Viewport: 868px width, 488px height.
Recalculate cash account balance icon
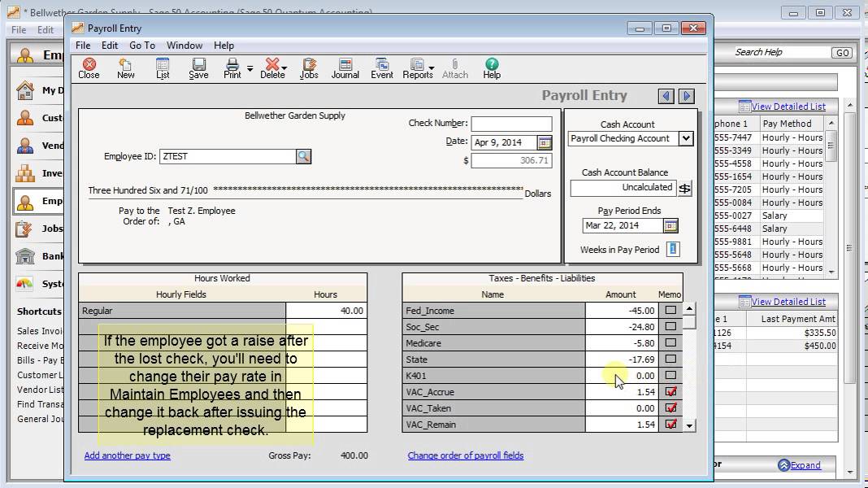685,189
